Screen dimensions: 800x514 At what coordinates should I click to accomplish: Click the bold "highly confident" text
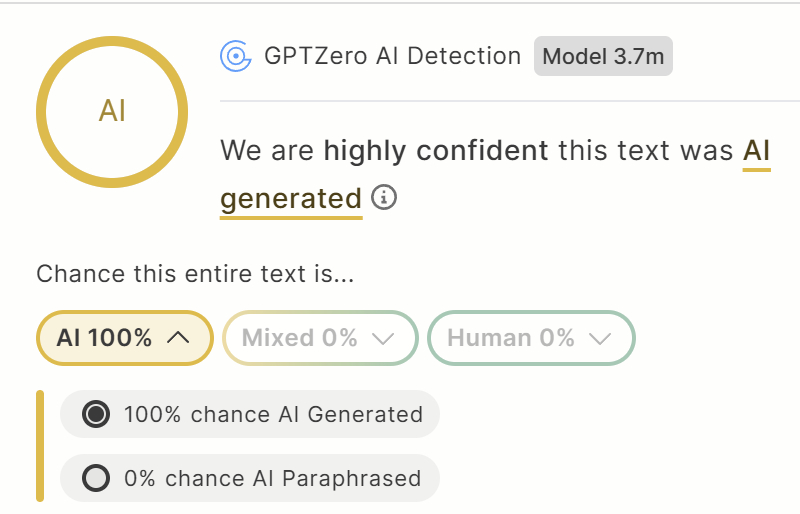(436, 151)
